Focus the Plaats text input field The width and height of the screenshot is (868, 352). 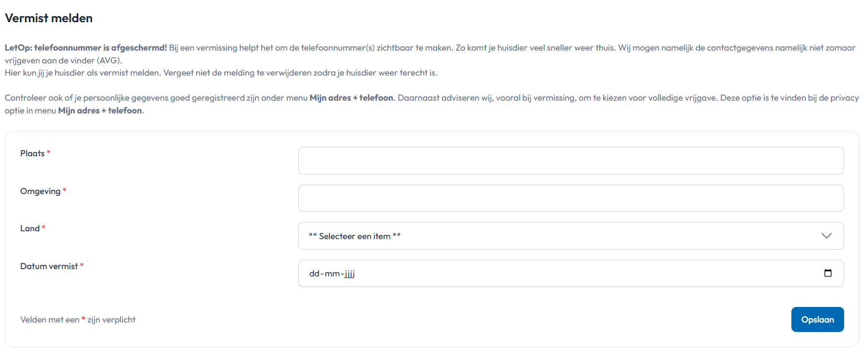(571, 161)
